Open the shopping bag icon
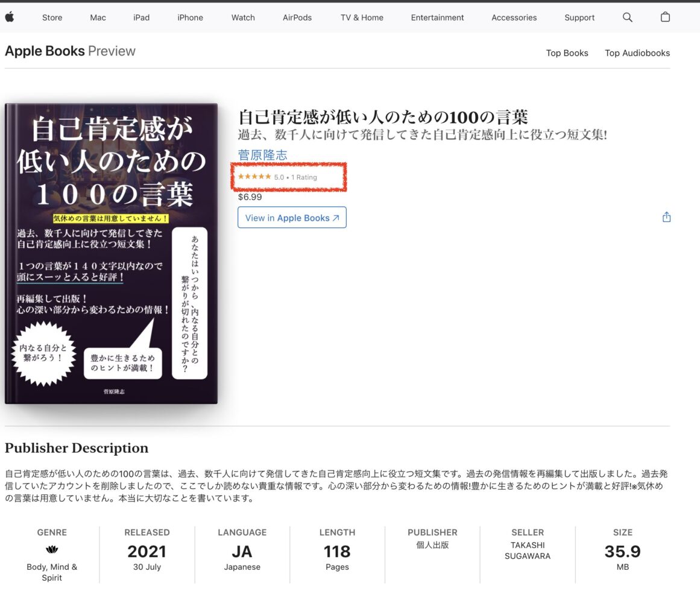The image size is (700, 603). [665, 17]
